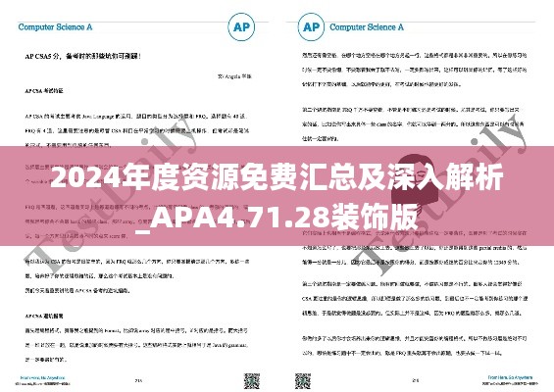Open the QR code on left page footer
This screenshot has height=392, width=554.
252,381
